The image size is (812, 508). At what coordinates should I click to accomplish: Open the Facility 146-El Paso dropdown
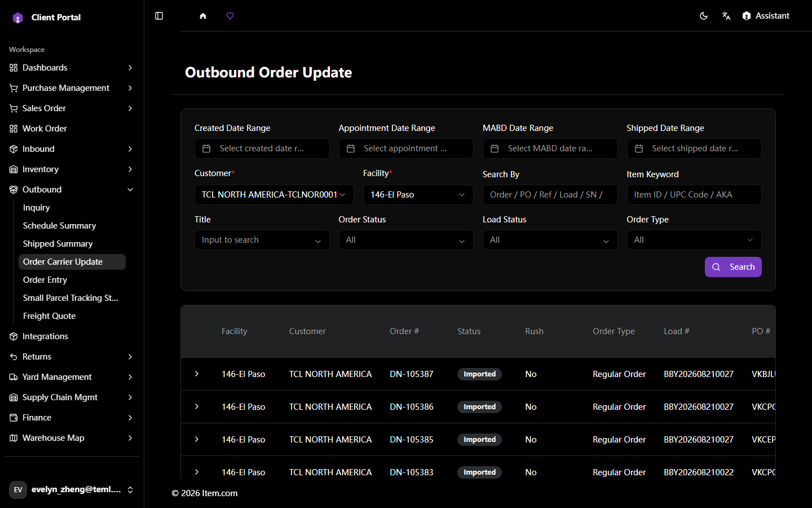tap(418, 195)
